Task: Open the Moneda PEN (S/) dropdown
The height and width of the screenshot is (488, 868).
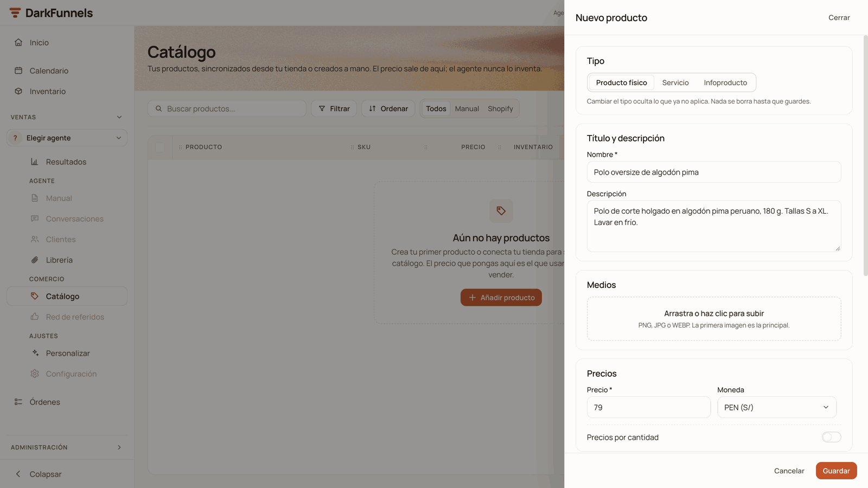Action: (x=777, y=407)
